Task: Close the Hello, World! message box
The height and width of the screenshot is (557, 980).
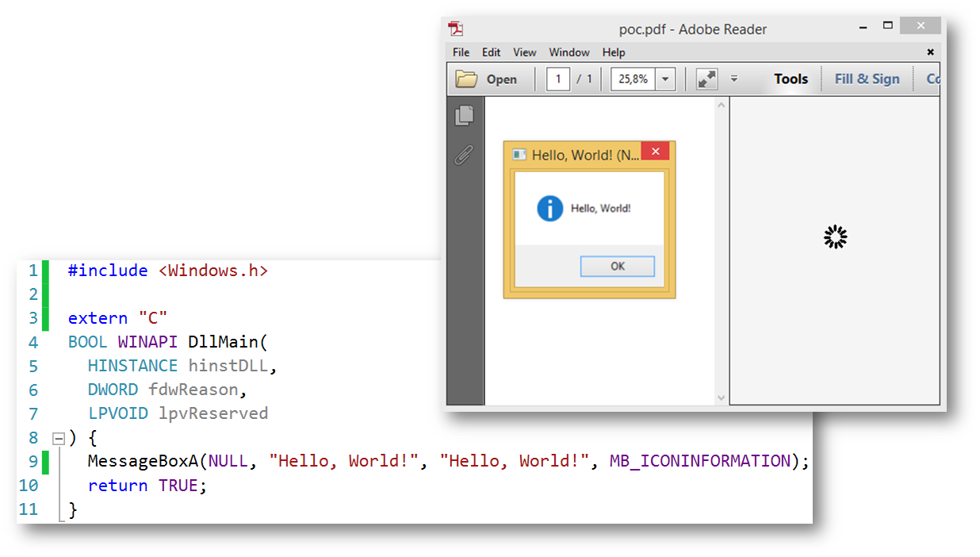Action: pos(655,153)
